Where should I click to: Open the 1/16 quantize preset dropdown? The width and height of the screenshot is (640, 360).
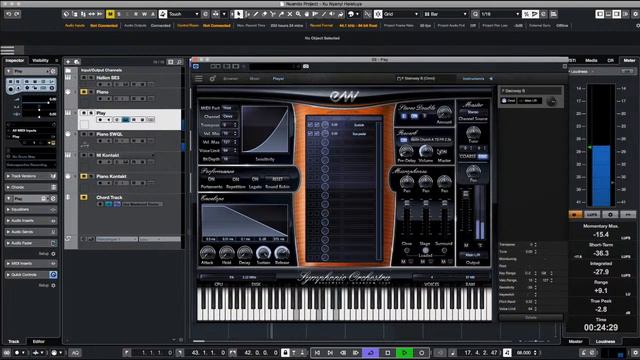click(500, 14)
